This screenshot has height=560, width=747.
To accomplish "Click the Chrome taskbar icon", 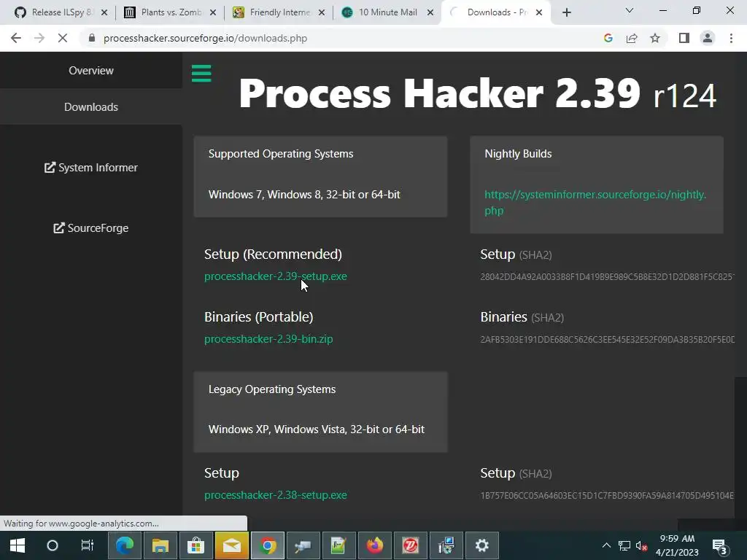I will click(x=267, y=545).
